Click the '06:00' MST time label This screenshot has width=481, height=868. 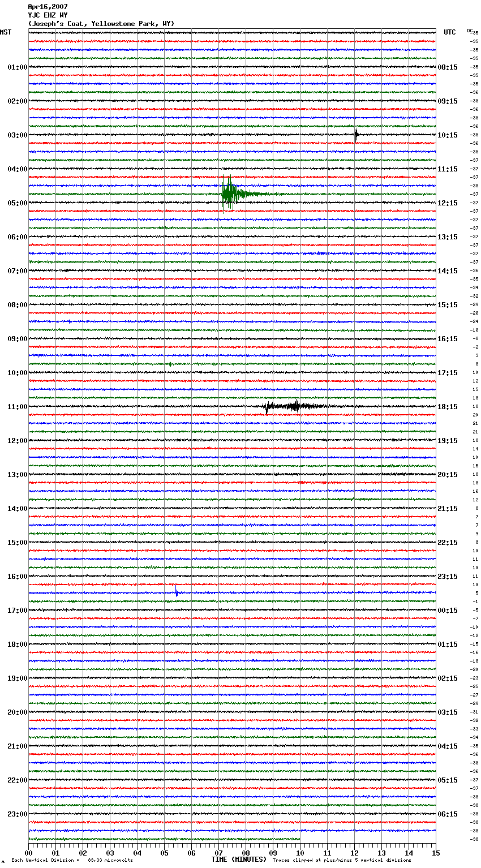(18, 237)
